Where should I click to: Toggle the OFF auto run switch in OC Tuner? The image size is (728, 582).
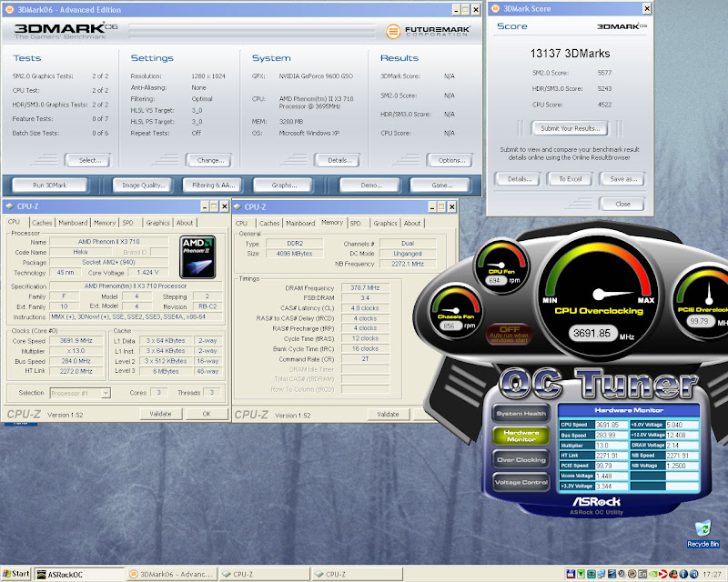(509, 333)
